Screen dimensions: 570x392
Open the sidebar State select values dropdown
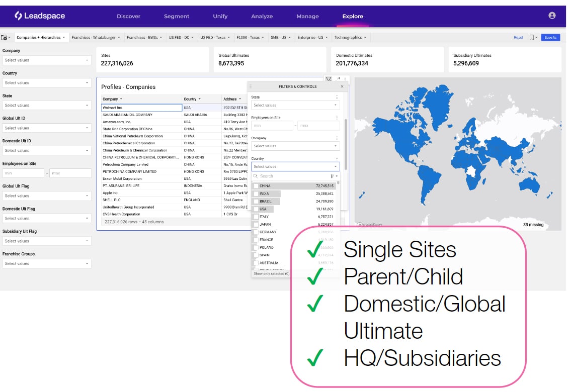(x=46, y=106)
